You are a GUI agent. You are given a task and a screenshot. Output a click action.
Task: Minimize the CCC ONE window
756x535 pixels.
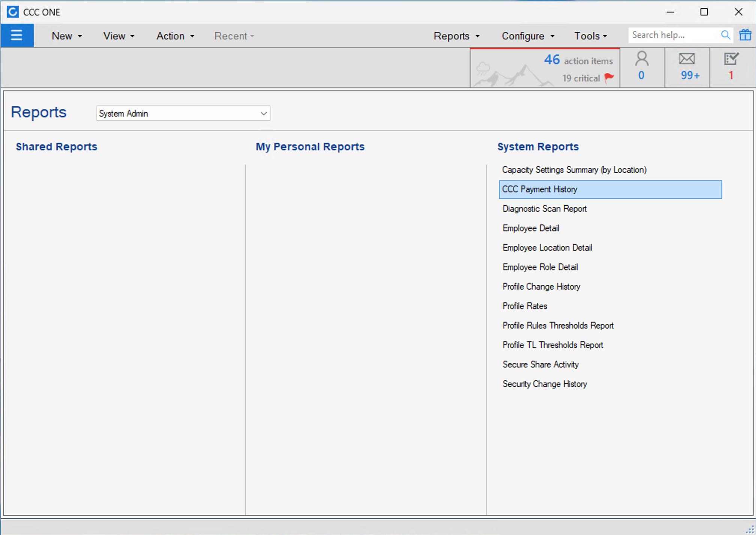coord(671,12)
